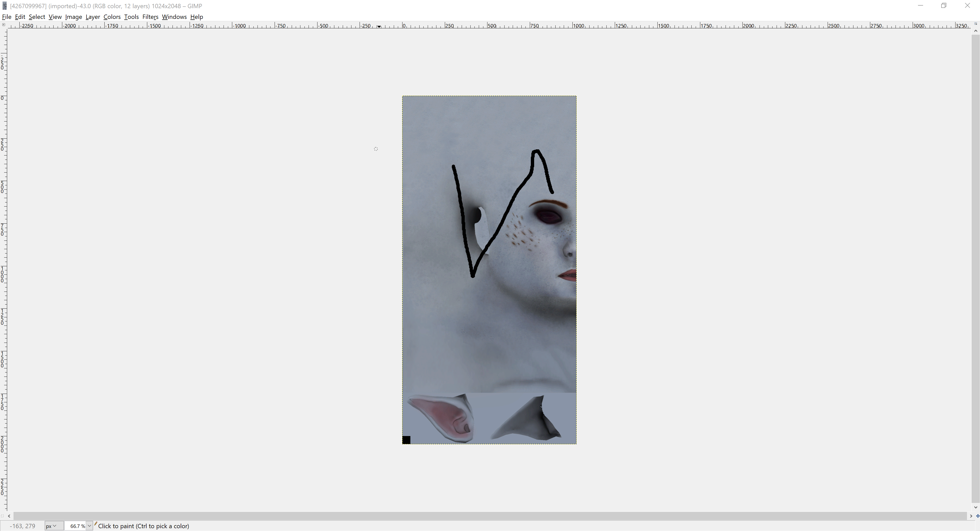
Task: Click the zoom-on-resize icon at top right
Action: pos(975,24)
